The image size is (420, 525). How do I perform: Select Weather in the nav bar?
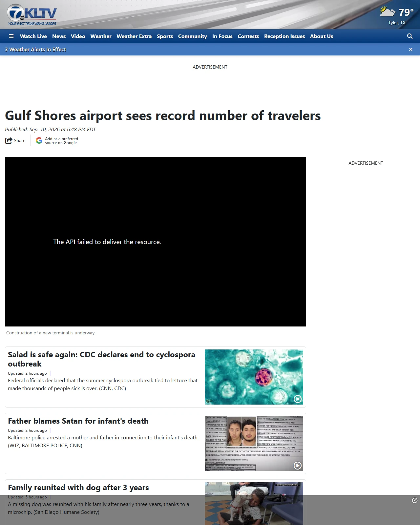click(x=101, y=36)
